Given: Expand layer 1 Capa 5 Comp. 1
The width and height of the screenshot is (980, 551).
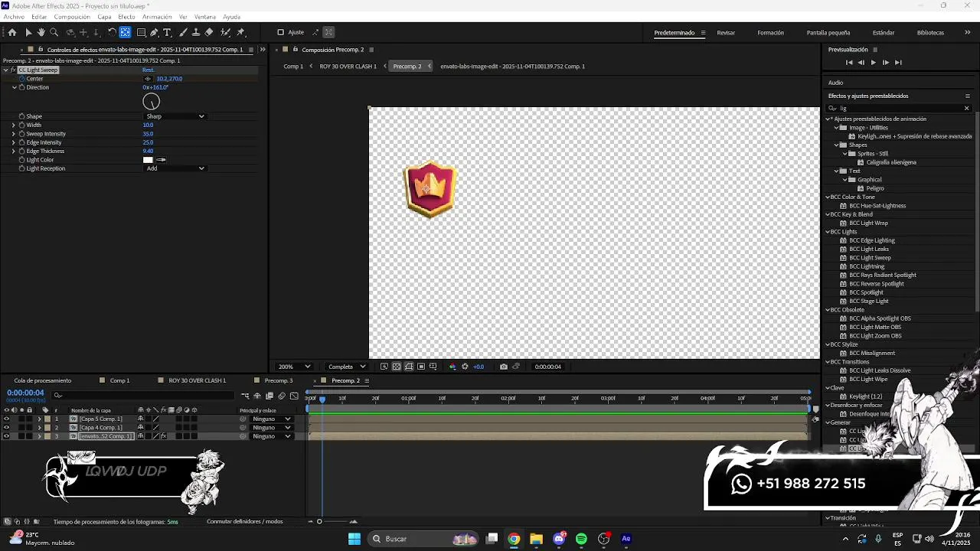Looking at the screenshot, I should tap(39, 419).
